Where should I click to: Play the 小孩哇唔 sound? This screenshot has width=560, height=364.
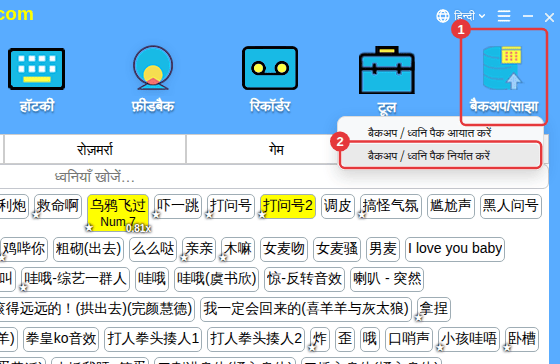469,339
